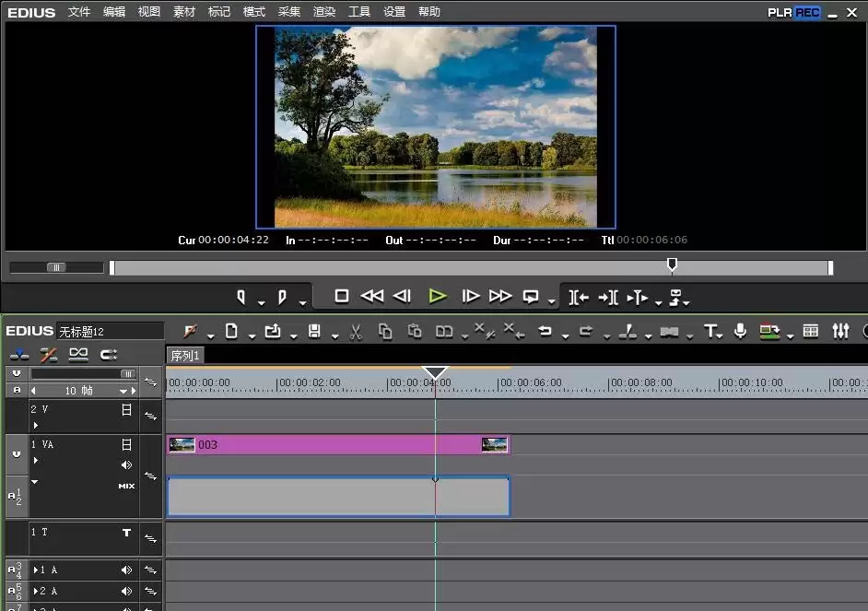868x611 pixels.
Task: Jump to next edit point
Action: coord(608,298)
